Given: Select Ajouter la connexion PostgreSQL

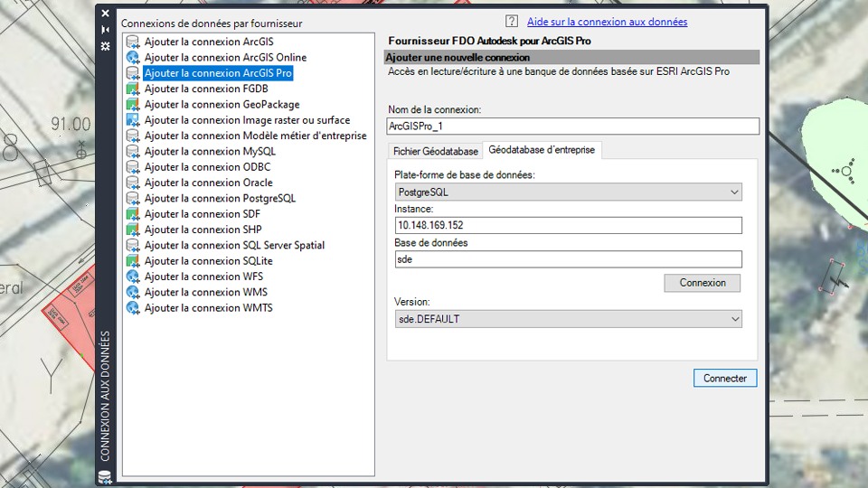Looking at the screenshot, I should tap(220, 198).
